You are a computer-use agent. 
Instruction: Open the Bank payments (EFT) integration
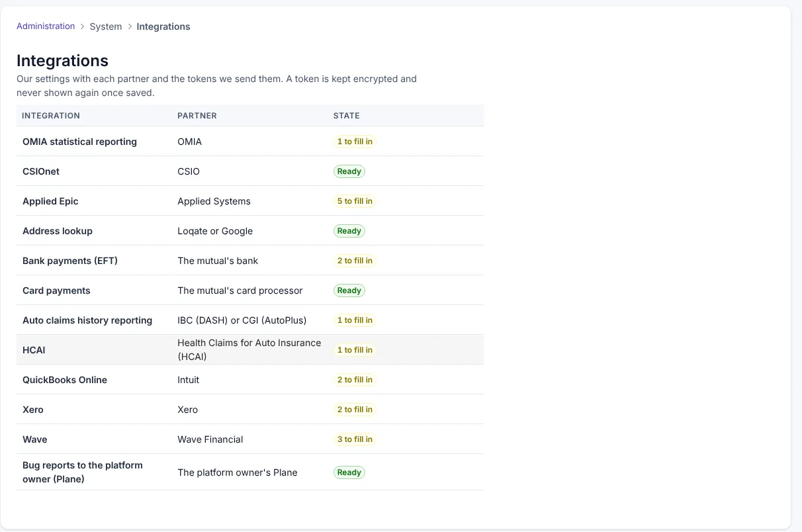pos(70,261)
